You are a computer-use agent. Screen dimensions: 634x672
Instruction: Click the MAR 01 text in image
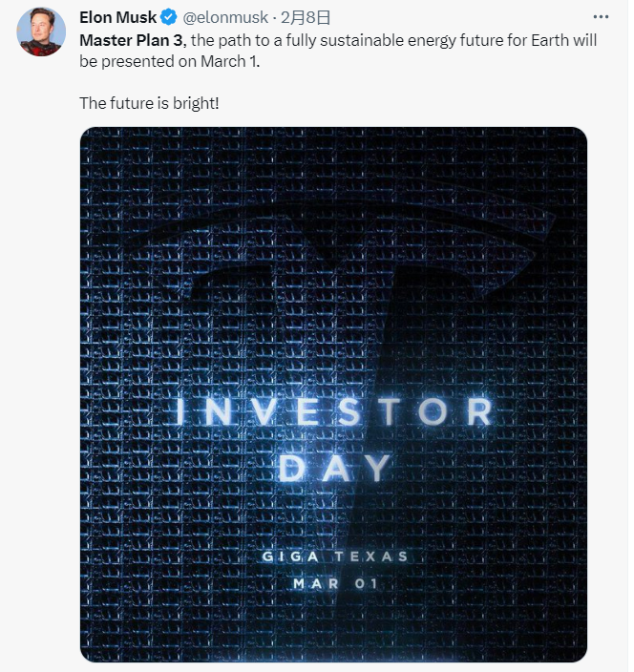tap(335, 583)
